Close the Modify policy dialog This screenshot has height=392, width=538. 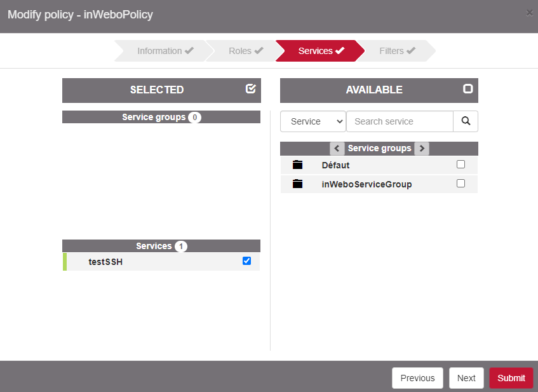point(530,12)
